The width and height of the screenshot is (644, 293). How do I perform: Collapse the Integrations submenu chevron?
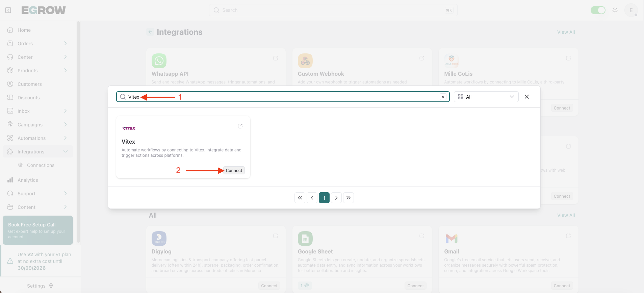[x=66, y=151]
